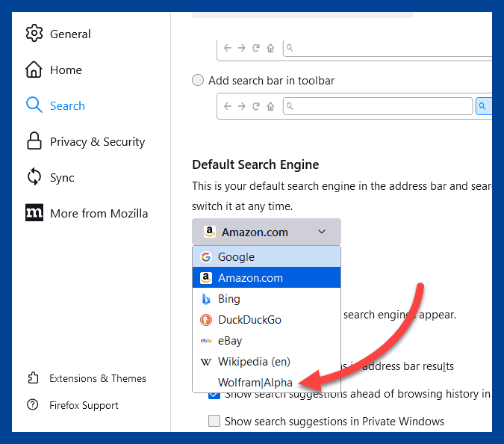
Task: Click the Firefox Support question mark icon
Action: pos(32,404)
